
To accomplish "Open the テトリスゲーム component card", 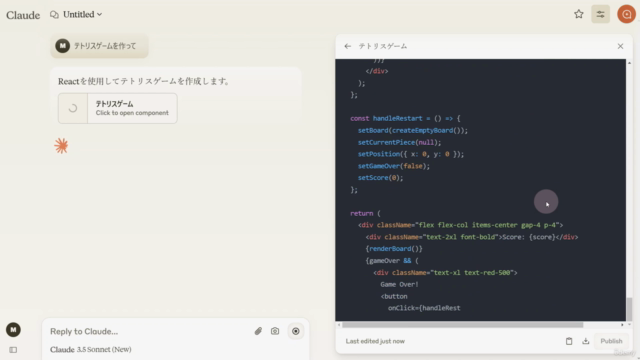I will coord(118,108).
